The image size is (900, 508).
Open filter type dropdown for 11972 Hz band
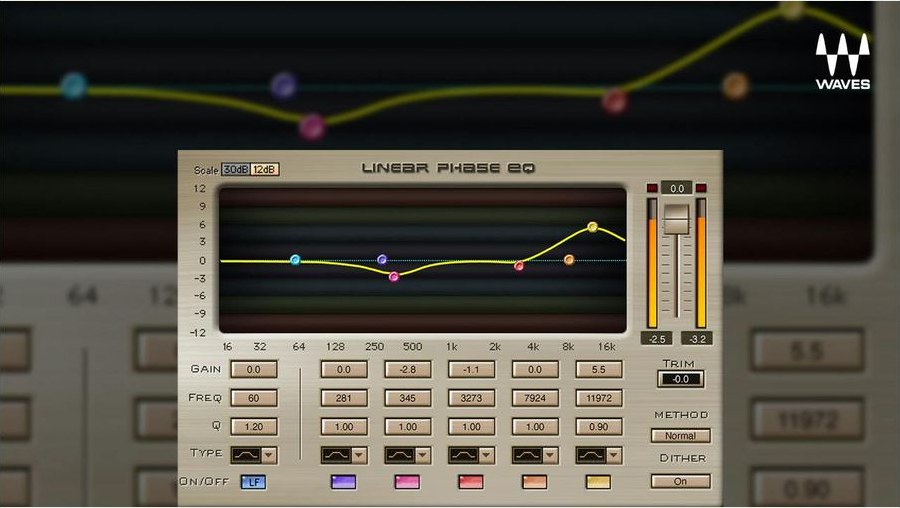(614, 456)
